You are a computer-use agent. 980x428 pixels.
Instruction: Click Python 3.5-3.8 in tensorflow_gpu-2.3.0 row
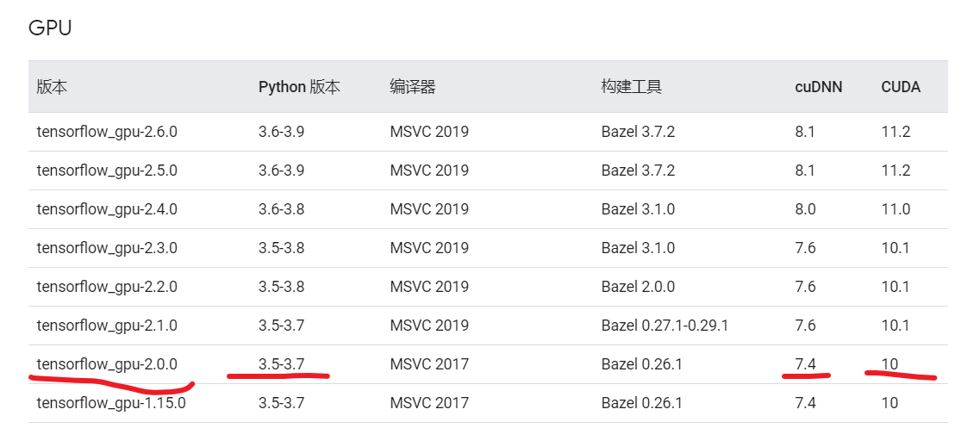click(281, 248)
